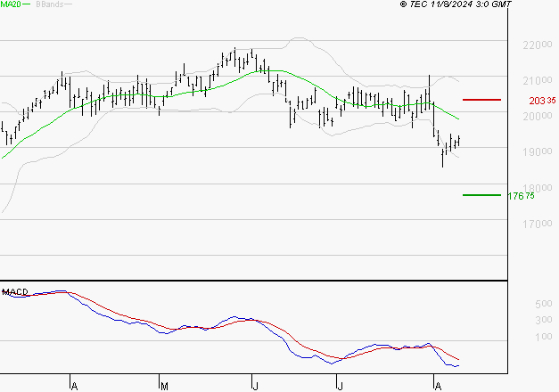The width and height of the screenshot is (559, 392).
Task: Click the 170.00 price axis label
Action: (x=538, y=225)
